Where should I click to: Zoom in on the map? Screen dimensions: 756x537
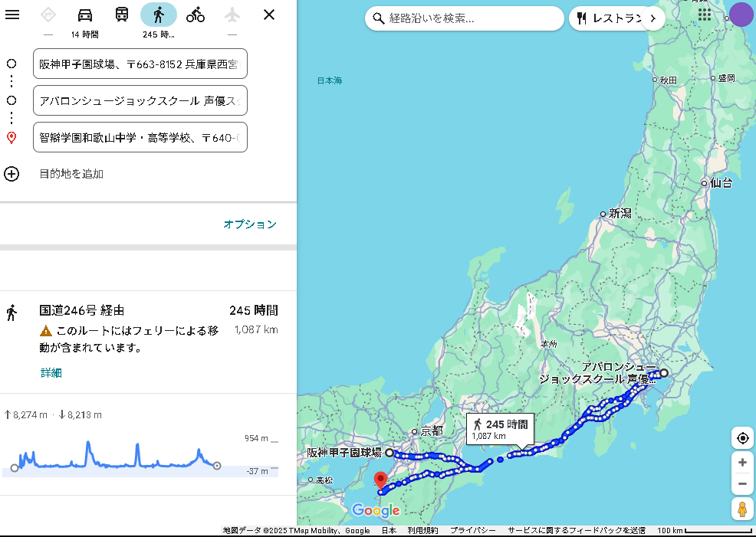pos(742,463)
